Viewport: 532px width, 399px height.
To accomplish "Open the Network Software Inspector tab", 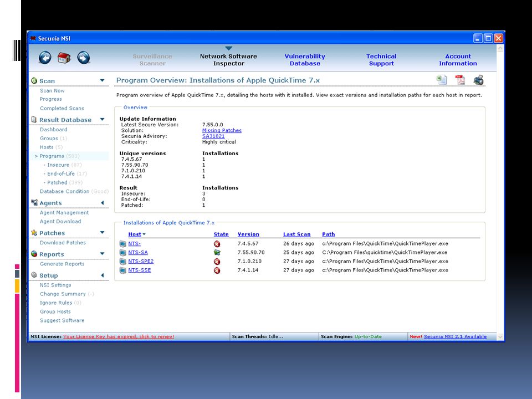I will 228,60.
